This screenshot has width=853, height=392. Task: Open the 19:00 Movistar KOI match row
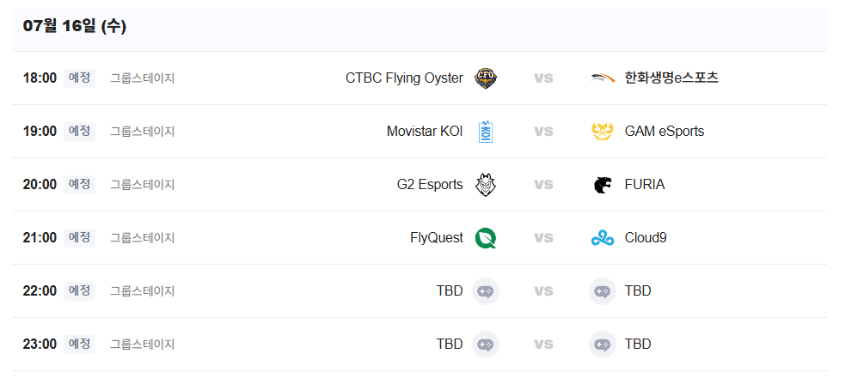419,132
